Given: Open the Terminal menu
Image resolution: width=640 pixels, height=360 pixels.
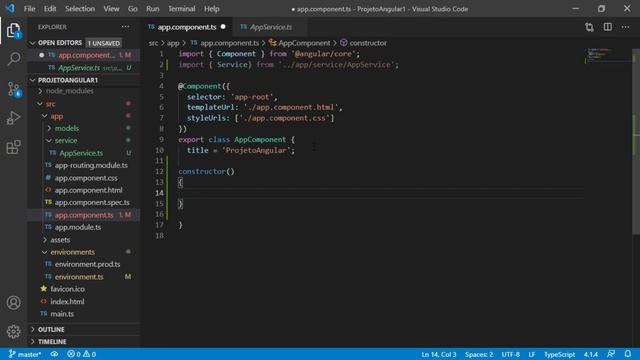Looking at the screenshot, I should [182, 9].
